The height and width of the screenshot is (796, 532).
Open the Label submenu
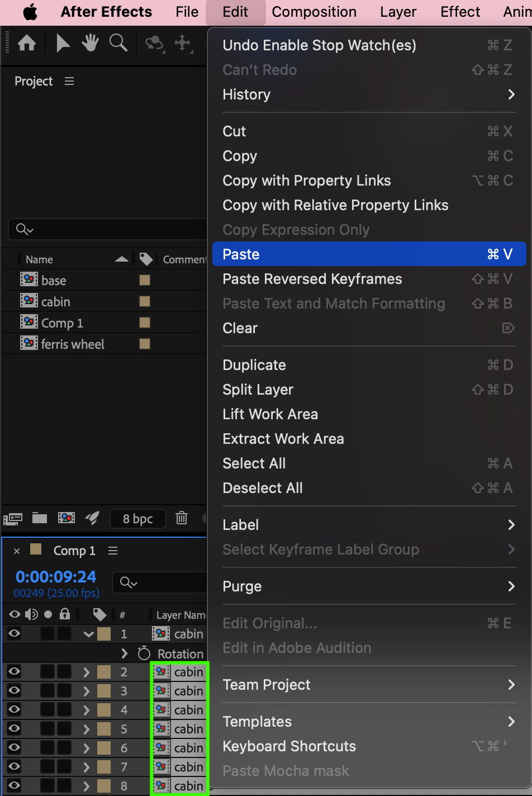click(369, 525)
